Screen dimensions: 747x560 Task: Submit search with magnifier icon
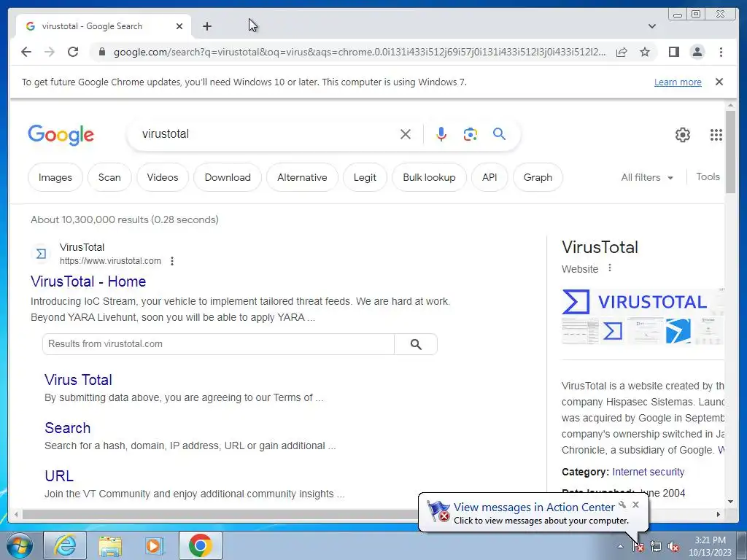(x=499, y=134)
